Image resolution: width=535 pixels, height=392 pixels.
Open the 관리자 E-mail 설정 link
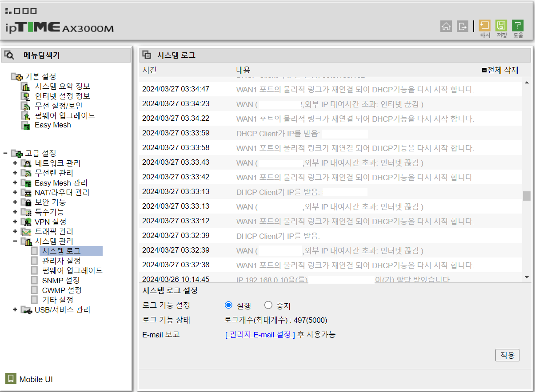click(x=260, y=335)
